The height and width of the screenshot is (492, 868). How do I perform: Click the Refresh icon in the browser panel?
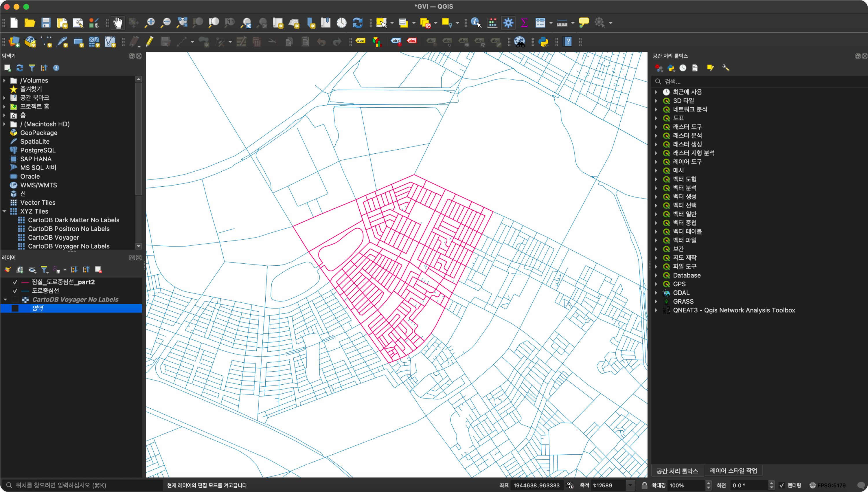coord(20,68)
